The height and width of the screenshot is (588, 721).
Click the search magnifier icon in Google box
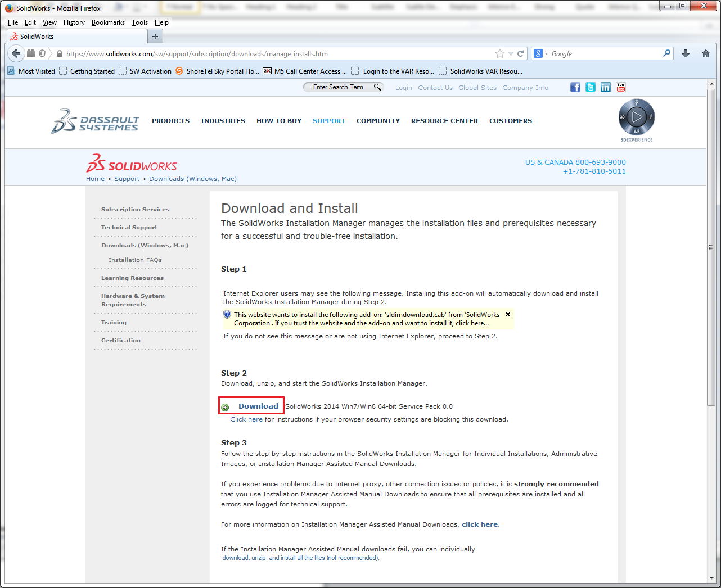tap(667, 53)
